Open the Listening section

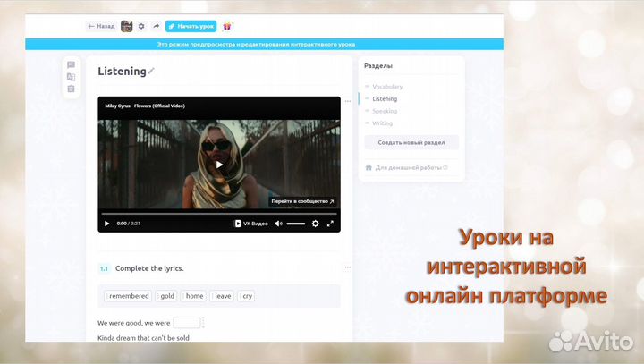pos(385,99)
